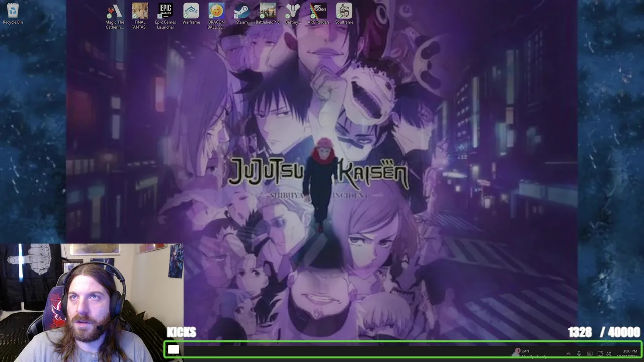Click the microphone tray icon
This screenshot has width=644, height=362.
(x=579, y=354)
